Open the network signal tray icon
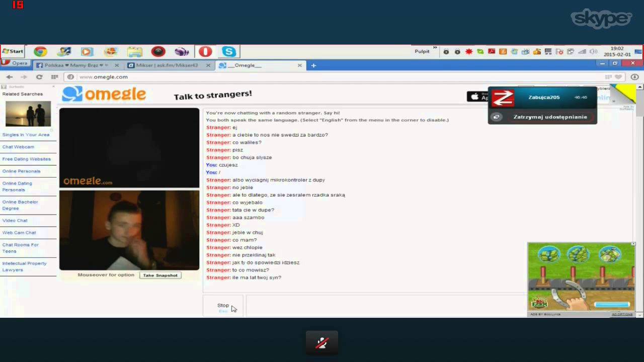Viewport: 644px width, 362px height. [582, 51]
